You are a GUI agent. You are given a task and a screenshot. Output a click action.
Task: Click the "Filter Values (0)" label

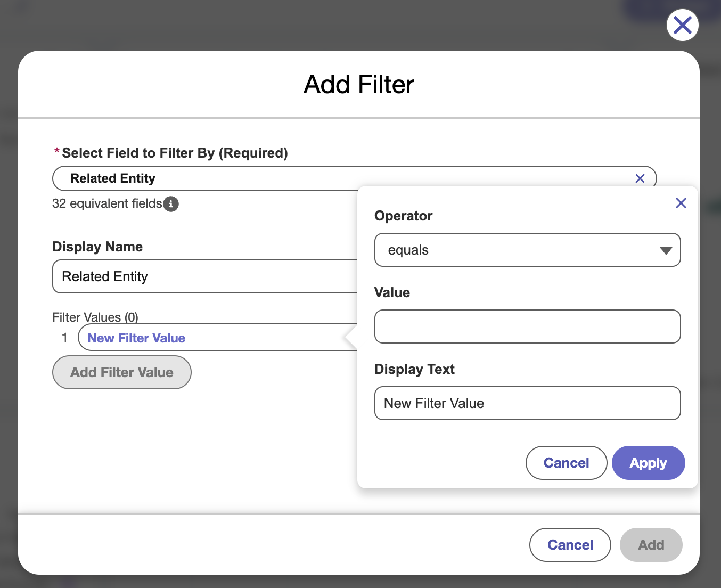click(95, 317)
